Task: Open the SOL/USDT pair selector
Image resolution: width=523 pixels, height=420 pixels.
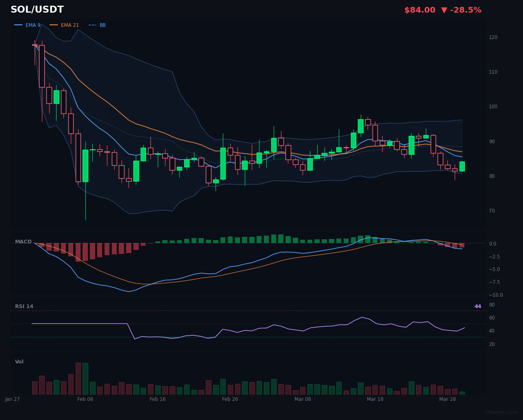Action: click(x=37, y=9)
